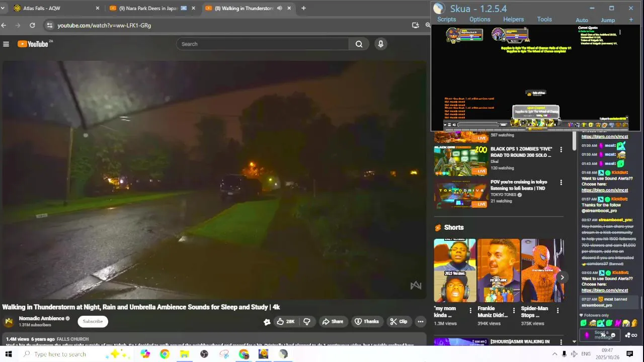Open 'my mom kinda' Short thumbnail

(455, 270)
